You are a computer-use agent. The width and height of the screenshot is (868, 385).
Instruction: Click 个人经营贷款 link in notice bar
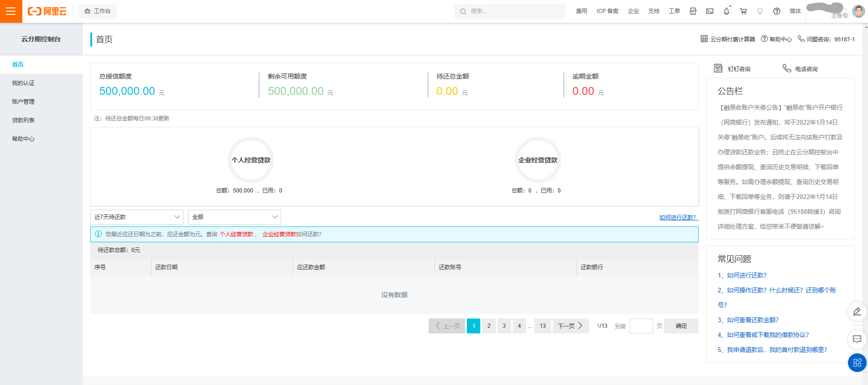[236, 234]
